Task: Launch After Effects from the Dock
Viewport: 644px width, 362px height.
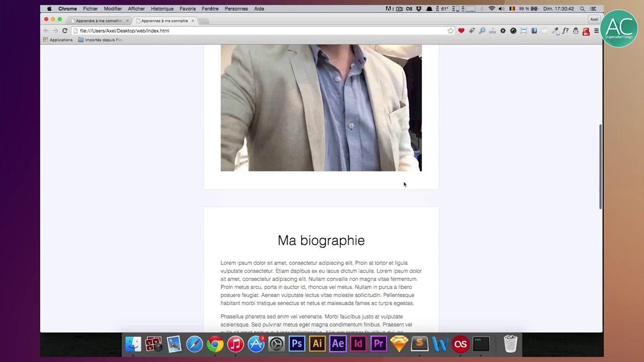Action: click(x=338, y=344)
